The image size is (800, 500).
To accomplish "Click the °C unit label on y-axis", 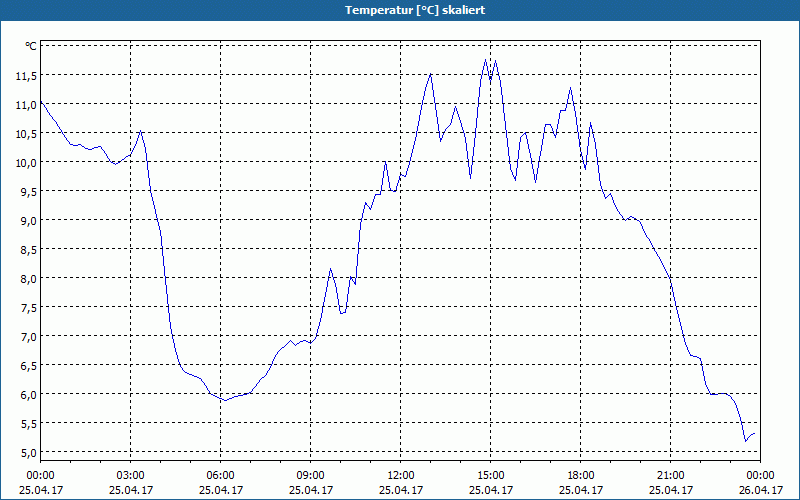I will point(31,46).
